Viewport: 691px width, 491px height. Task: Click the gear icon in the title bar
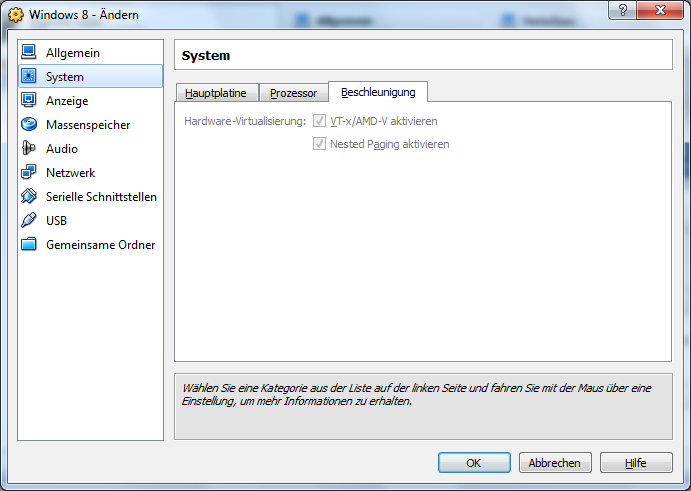pos(16,15)
